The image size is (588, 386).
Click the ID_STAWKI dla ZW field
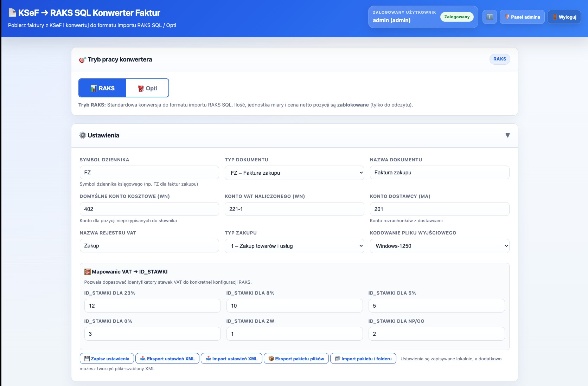(x=294, y=334)
